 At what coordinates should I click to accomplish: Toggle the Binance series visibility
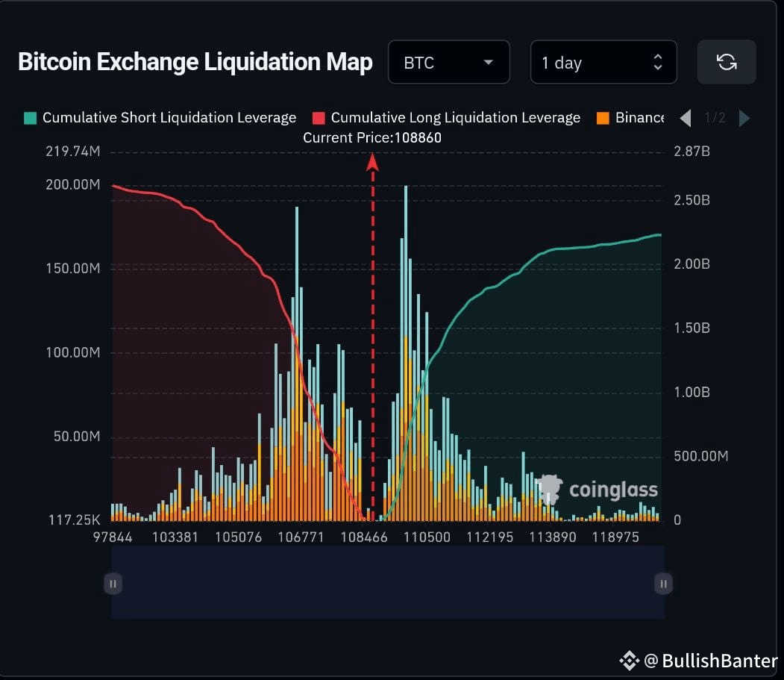pos(642,117)
